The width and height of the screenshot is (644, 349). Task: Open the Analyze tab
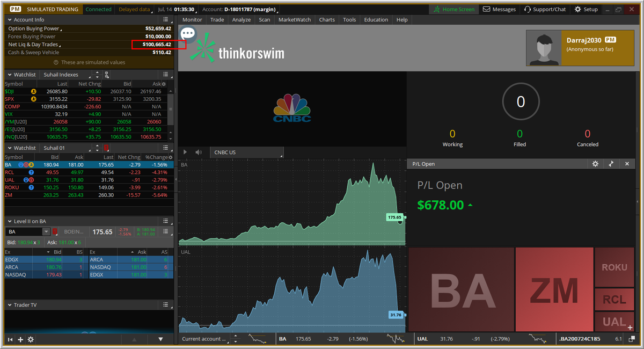pos(241,20)
